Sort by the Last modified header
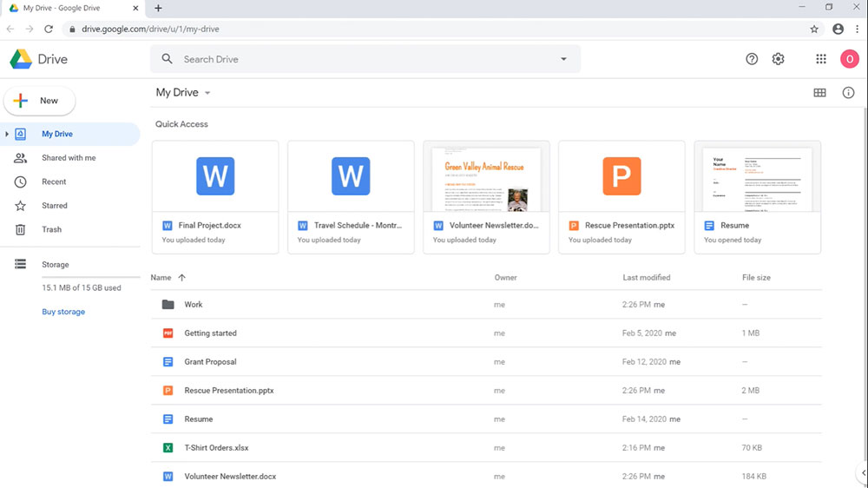This screenshot has width=868, height=488. tap(646, 278)
